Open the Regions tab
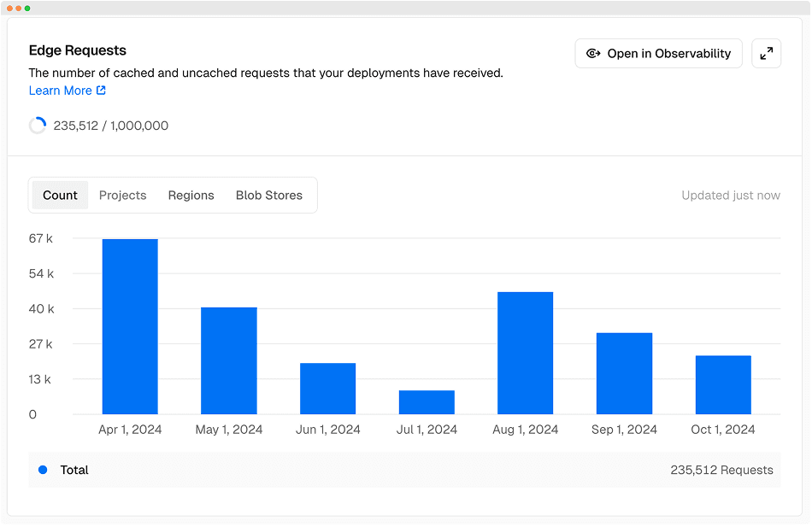The width and height of the screenshot is (812, 527). 191,195
